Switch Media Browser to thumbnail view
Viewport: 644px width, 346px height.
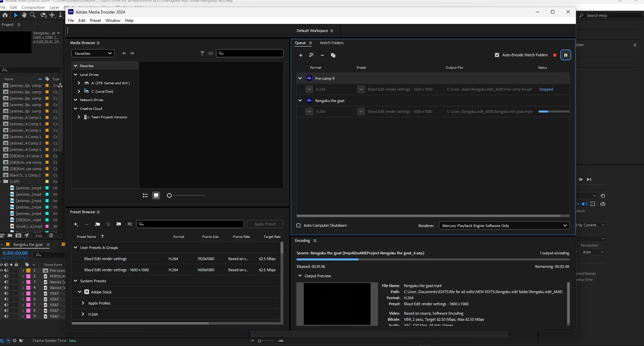pos(156,195)
